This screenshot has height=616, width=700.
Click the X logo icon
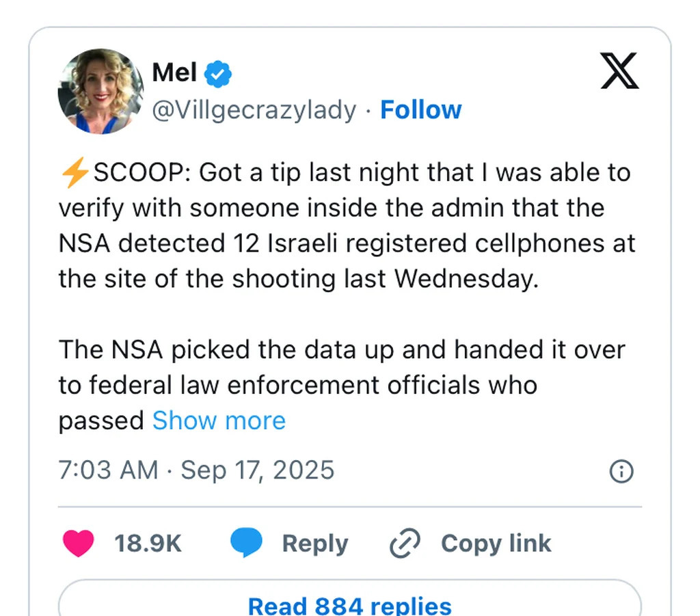point(619,70)
